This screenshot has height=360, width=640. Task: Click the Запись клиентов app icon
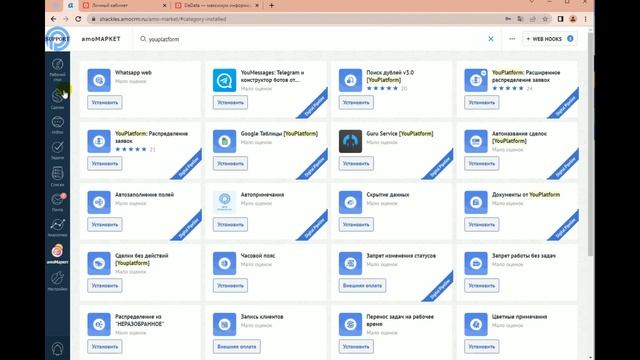point(224,324)
